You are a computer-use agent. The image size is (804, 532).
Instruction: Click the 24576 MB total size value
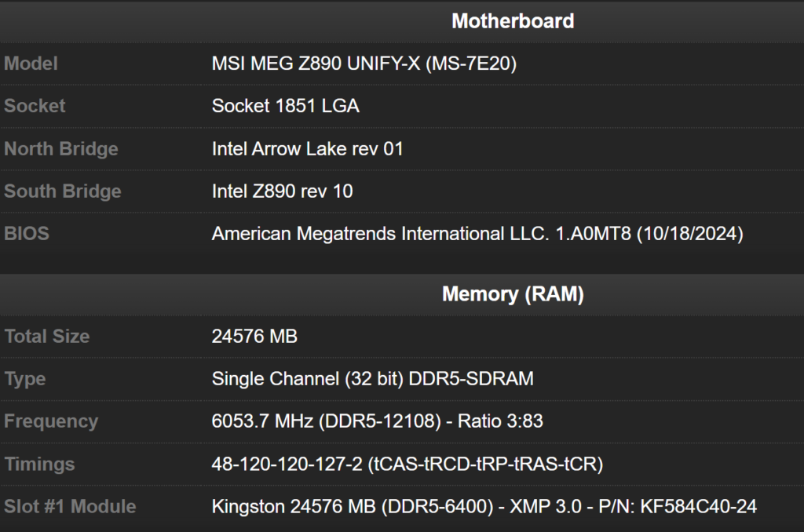pos(254,337)
